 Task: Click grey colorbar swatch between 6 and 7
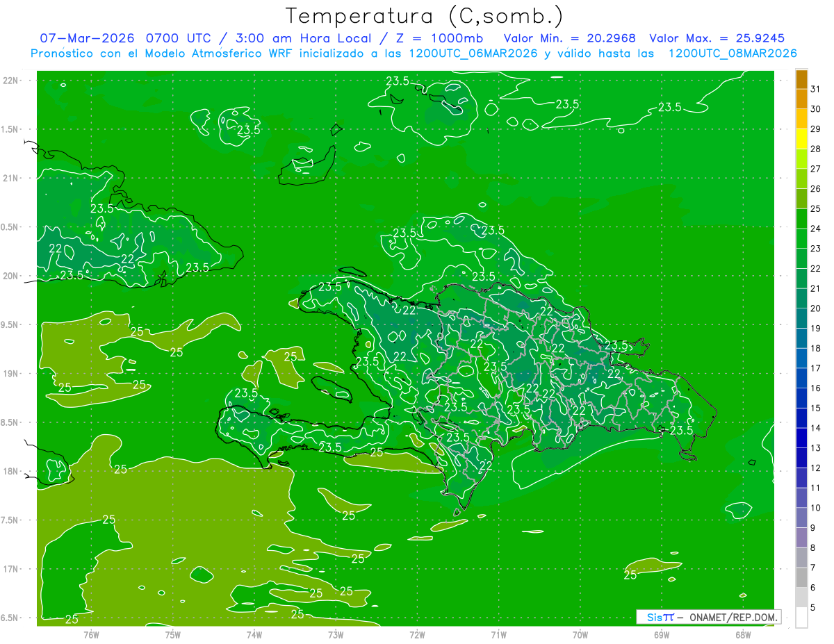801,578
